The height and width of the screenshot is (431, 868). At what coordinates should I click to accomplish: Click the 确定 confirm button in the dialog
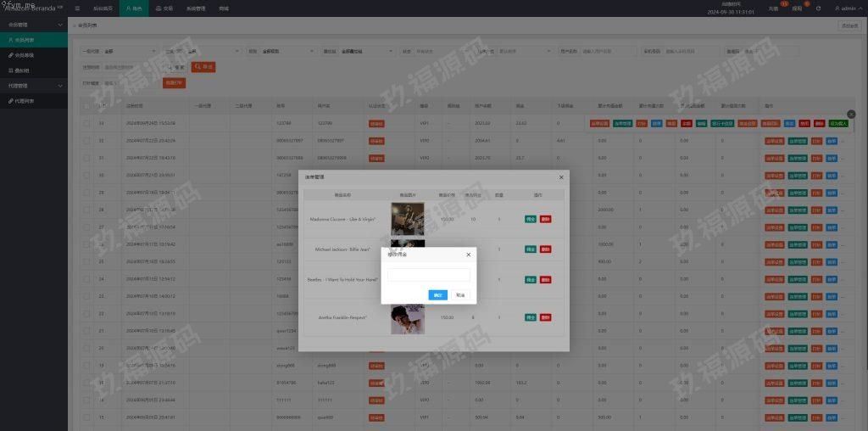click(x=437, y=295)
